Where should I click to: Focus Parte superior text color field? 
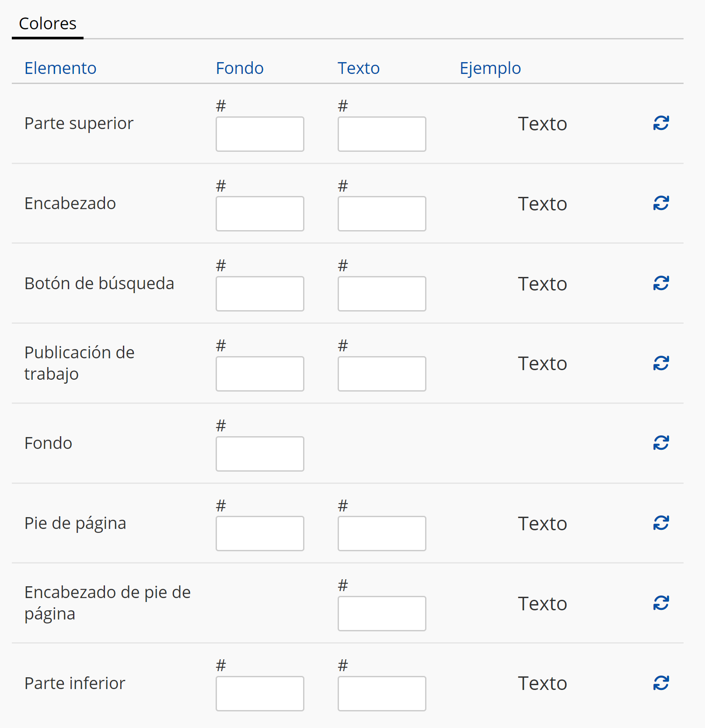point(382,134)
